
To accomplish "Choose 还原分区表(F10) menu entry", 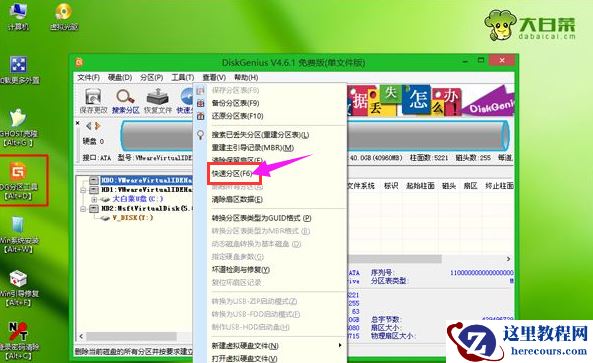I will point(237,116).
